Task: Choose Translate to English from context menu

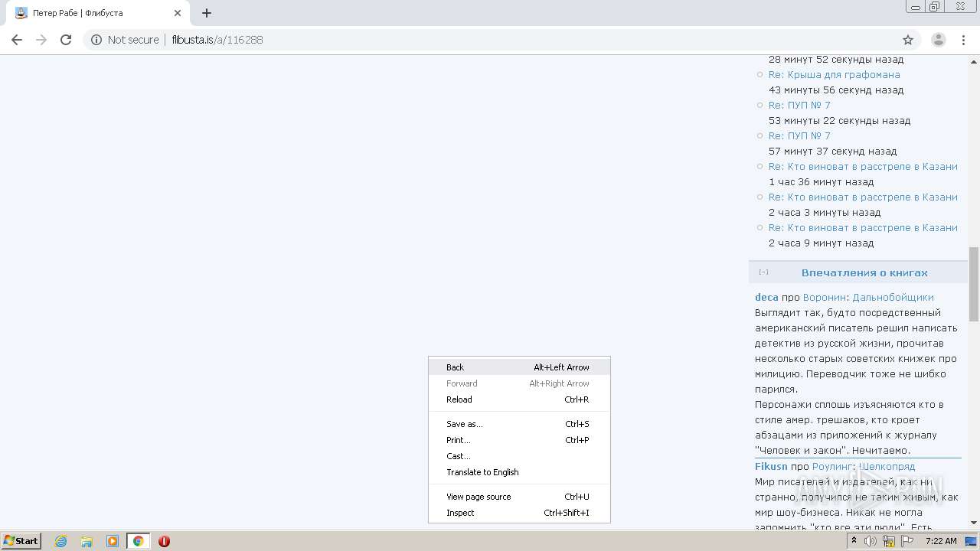Action: (519, 472)
